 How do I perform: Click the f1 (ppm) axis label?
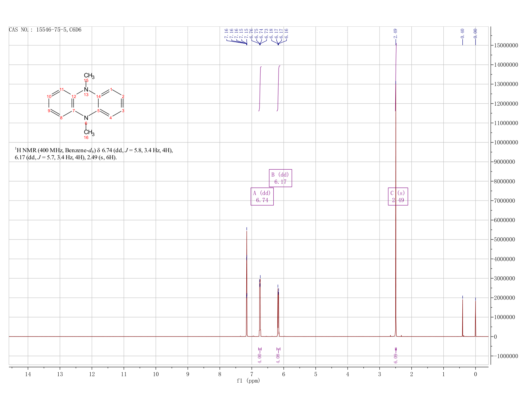pos(248,381)
